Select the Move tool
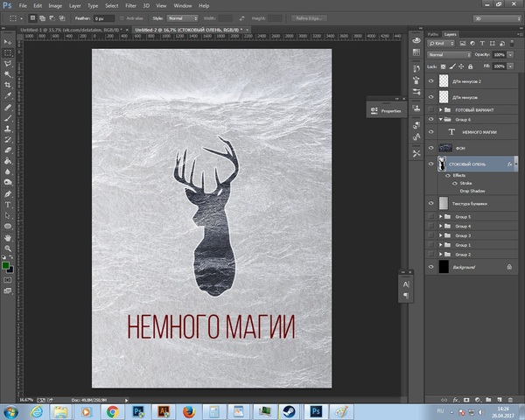 tap(8, 42)
